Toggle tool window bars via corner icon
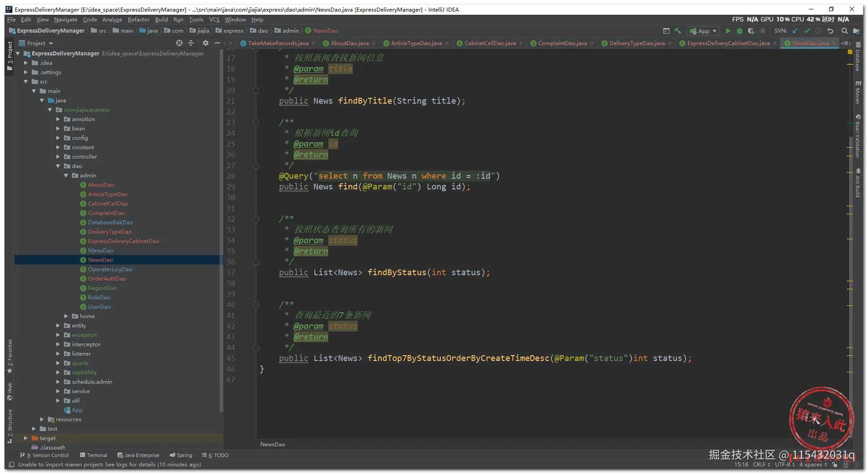The image size is (868, 474). click(x=12, y=465)
